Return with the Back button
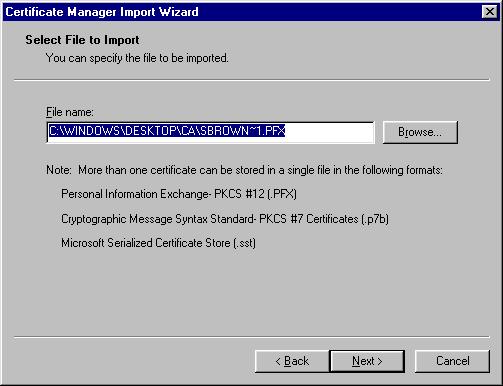The image size is (503, 386). coord(292,361)
